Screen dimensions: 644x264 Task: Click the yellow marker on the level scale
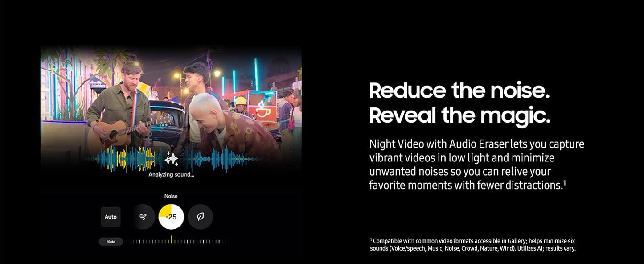(171, 240)
